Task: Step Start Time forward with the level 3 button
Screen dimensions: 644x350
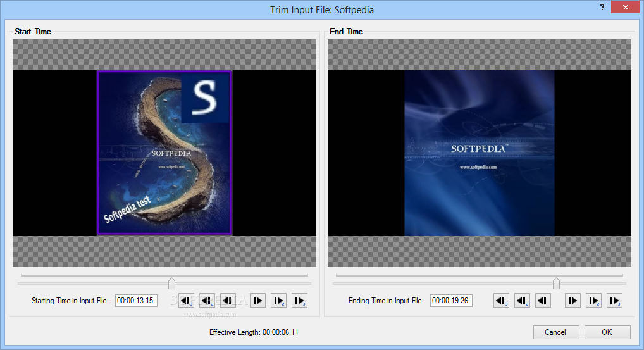Action: tap(299, 301)
